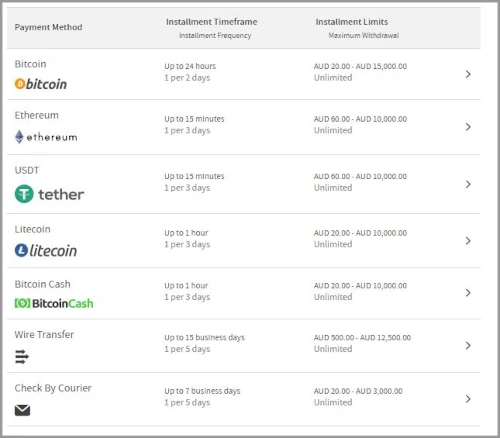Screen dimensions: 500x438
Task: Choose the Wire Transfer label
Action: click(44, 334)
